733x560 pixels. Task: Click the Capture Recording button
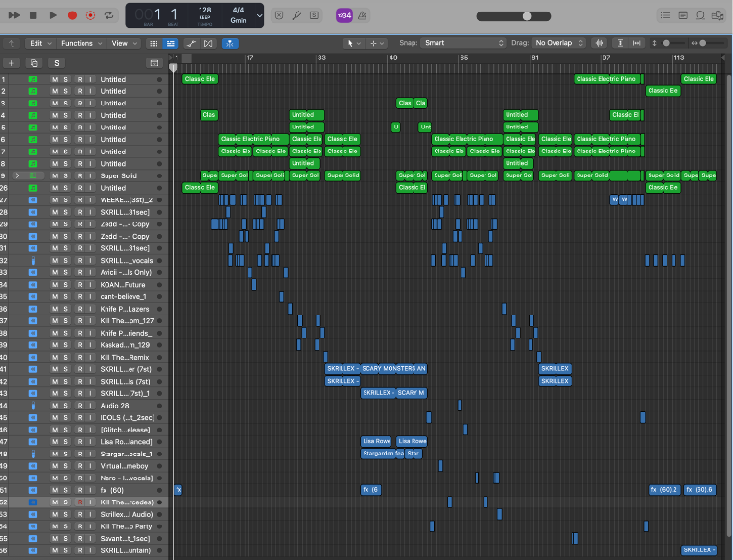tap(90, 15)
